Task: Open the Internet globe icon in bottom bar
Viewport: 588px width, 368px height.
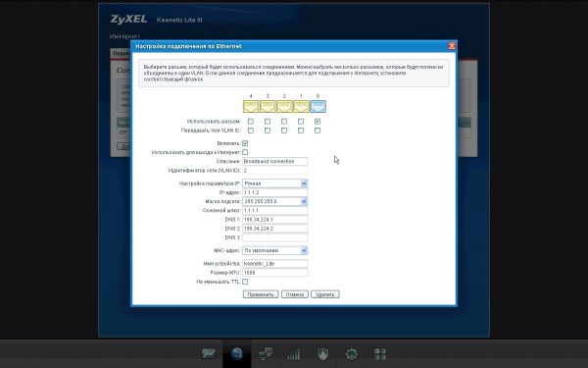Action: coord(237,353)
